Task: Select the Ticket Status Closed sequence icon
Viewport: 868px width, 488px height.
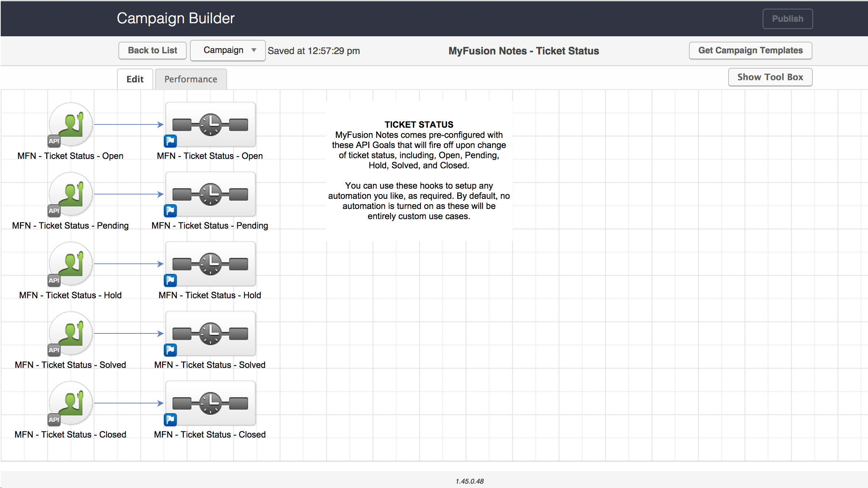Action: click(210, 403)
